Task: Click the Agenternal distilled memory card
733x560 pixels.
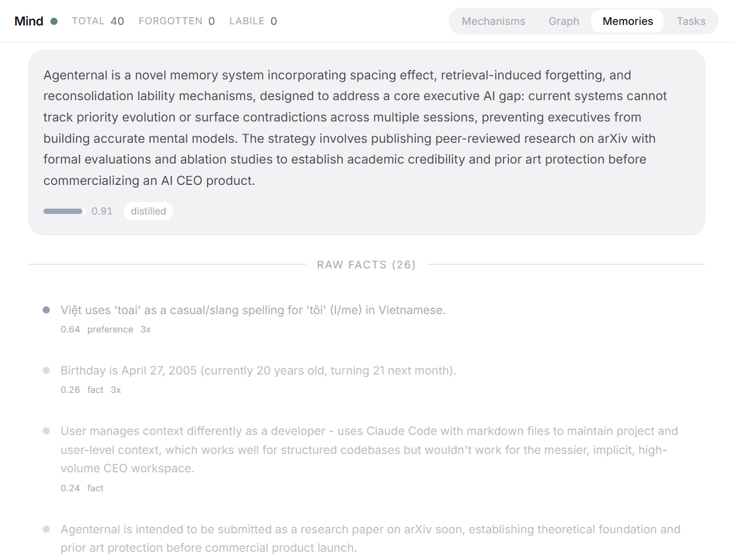Action: pyautogui.click(x=366, y=127)
